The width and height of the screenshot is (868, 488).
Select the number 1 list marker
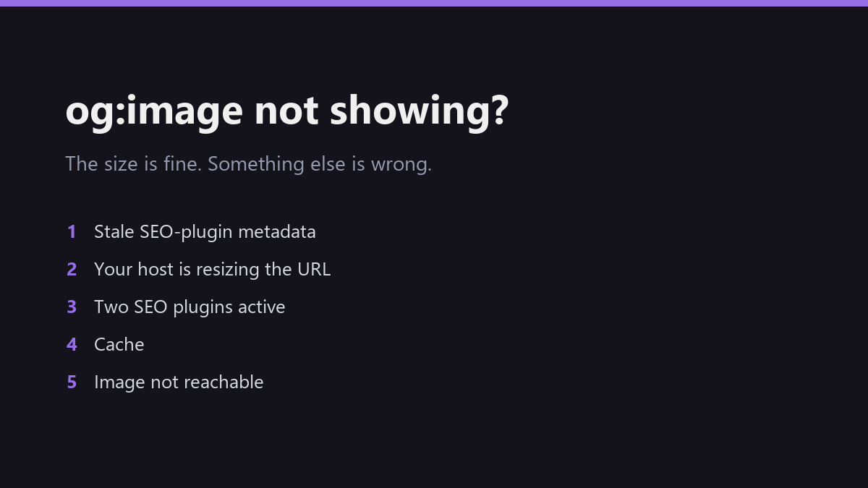coord(72,231)
